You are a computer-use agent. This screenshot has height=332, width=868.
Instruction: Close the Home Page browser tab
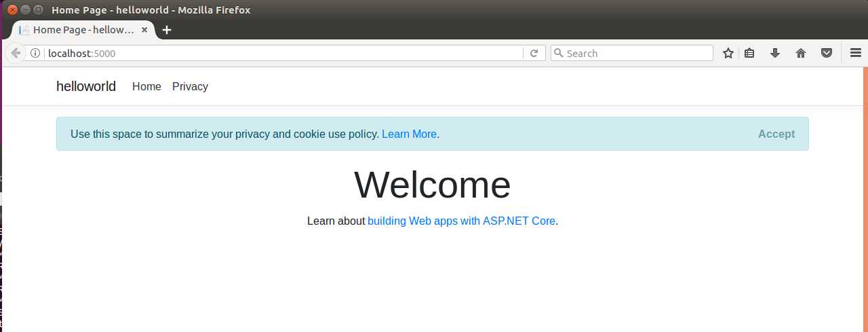point(144,30)
